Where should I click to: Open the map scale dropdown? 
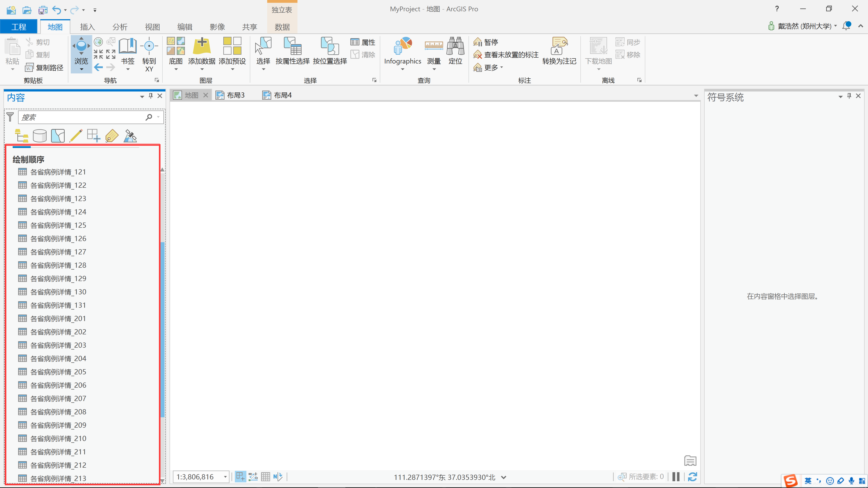[x=225, y=477]
